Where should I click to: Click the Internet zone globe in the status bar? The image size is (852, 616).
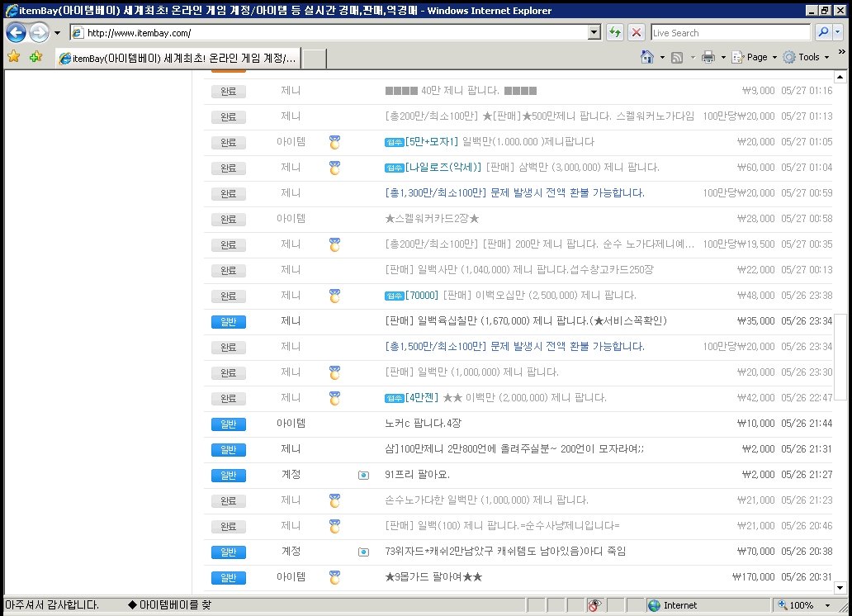click(x=653, y=605)
